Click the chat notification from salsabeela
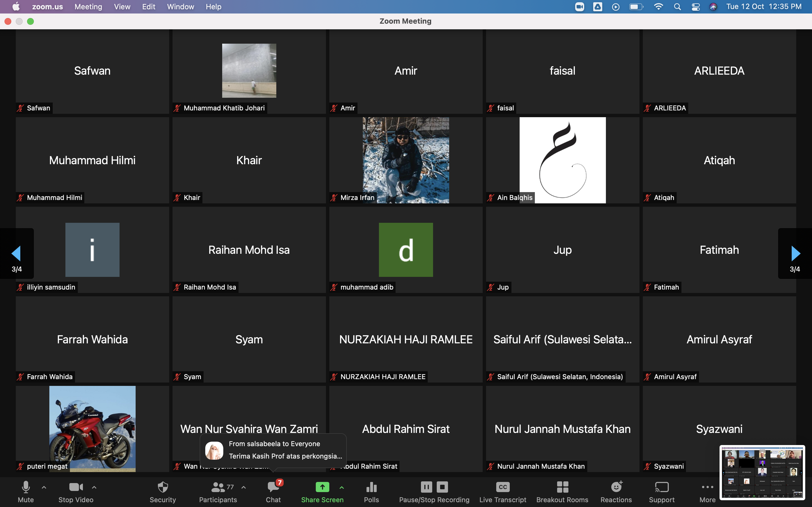The height and width of the screenshot is (507, 812). point(273,450)
